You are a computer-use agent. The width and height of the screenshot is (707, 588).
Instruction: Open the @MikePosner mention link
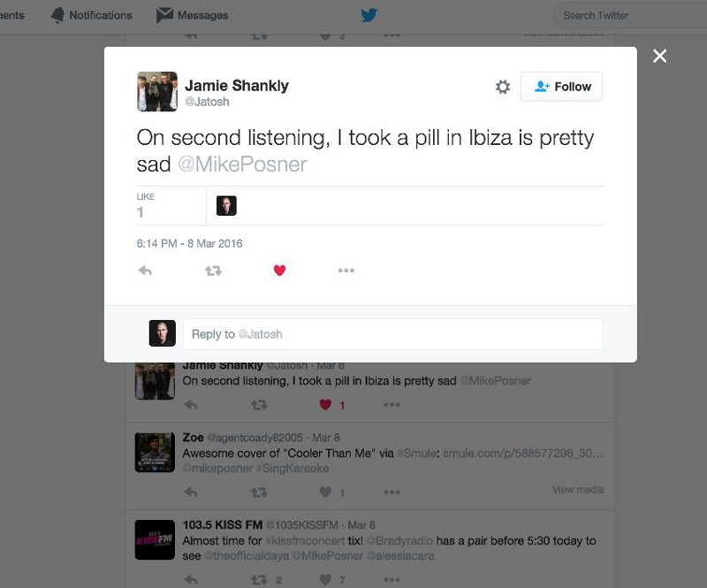[x=242, y=164]
